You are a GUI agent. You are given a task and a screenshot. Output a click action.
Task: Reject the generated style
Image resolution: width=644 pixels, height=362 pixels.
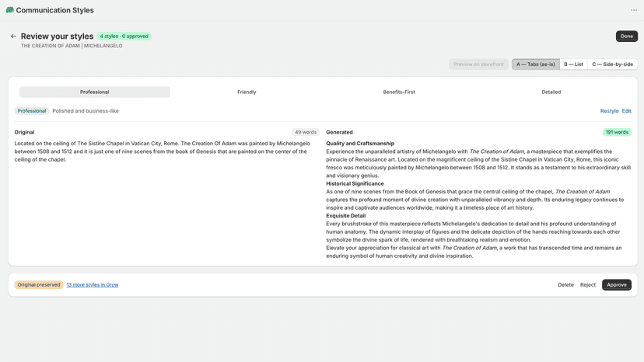pos(588,285)
